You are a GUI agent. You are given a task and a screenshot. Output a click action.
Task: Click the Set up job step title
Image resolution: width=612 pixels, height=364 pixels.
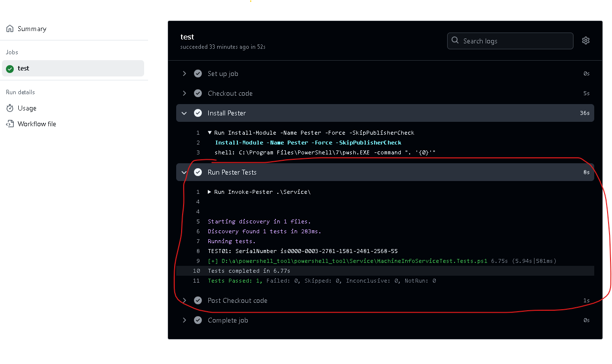pyautogui.click(x=223, y=73)
